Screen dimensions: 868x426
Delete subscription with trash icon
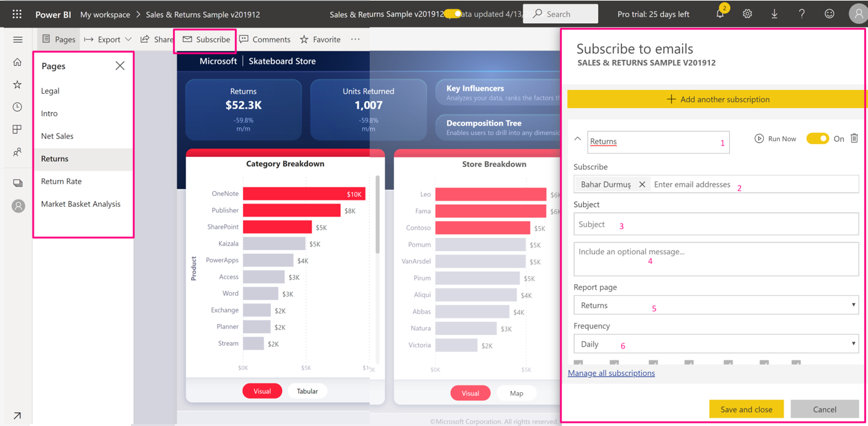coord(854,139)
